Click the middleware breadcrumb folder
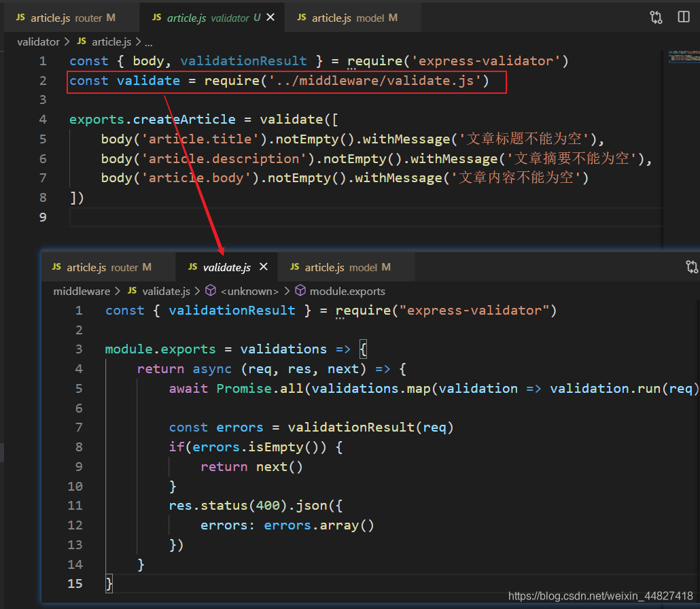 (x=82, y=292)
